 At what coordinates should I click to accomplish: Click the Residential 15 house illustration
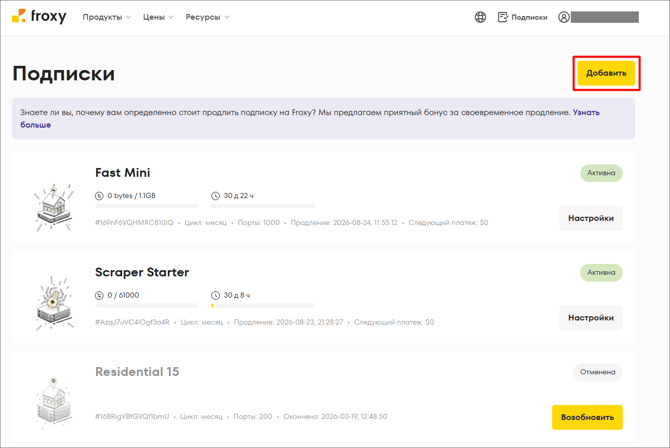54,403
